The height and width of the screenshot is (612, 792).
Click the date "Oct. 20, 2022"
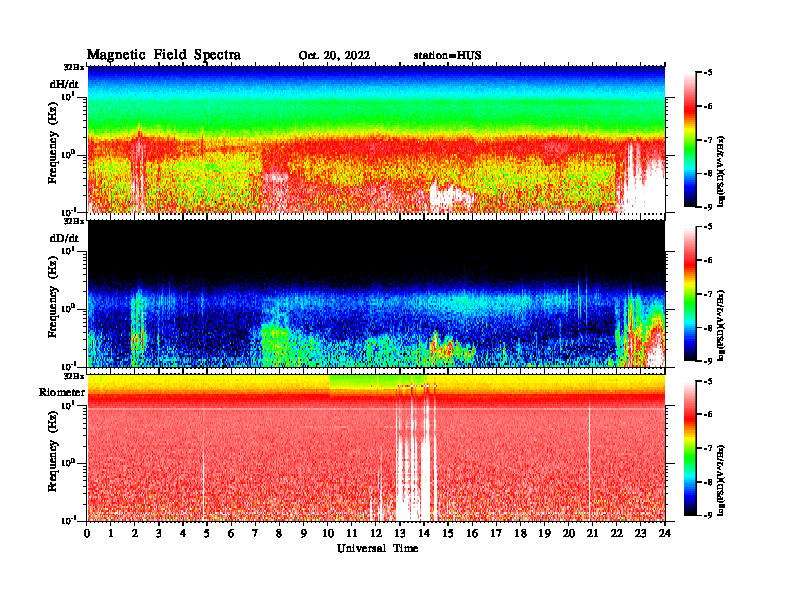click(x=334, y=55)
